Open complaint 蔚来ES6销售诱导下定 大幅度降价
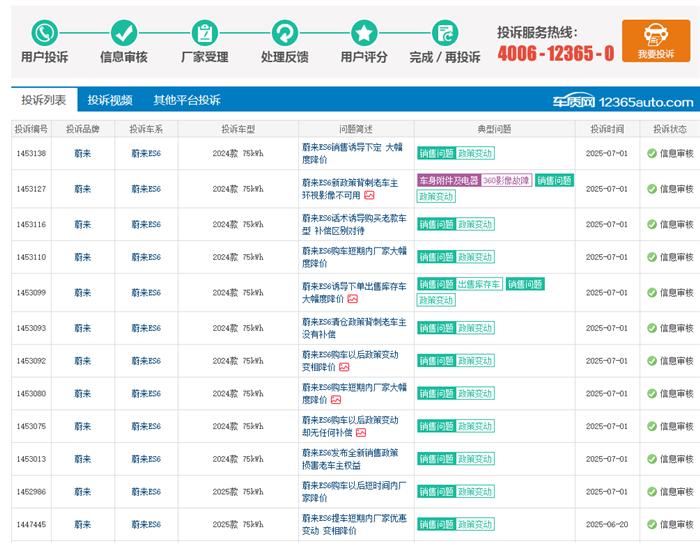Screen dimensions: 700x543 point(352,153)
